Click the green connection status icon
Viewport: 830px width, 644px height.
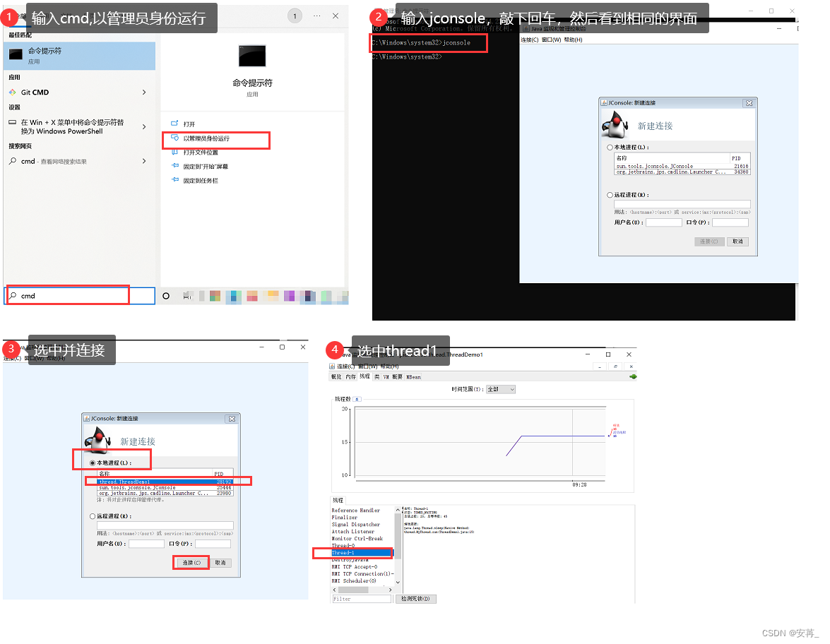[x=632, y=377]
